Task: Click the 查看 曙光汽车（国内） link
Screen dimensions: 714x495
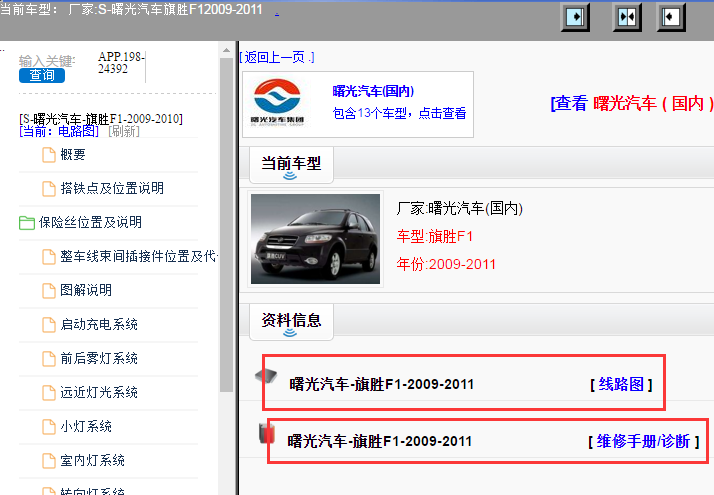Action: (632, 104)
